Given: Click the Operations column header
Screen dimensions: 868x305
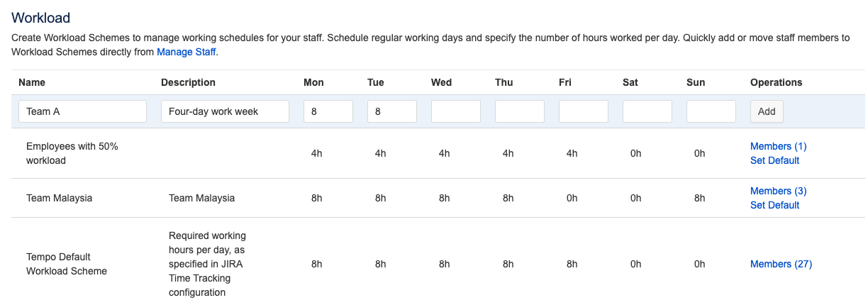Looking at the screenshot, I should (776, 82).
